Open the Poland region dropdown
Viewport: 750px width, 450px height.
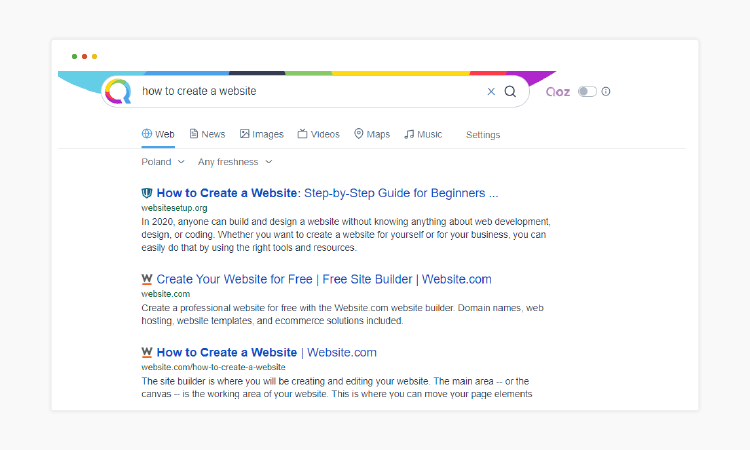(163, 162)
